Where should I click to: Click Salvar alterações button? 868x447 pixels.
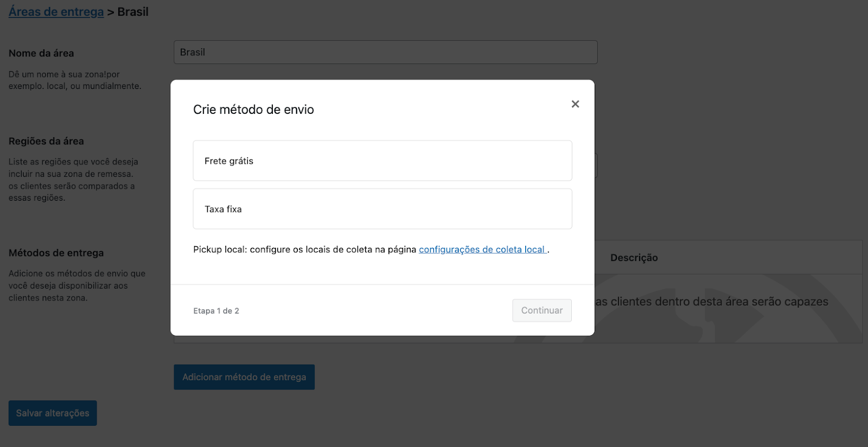(x=53, y=413)
